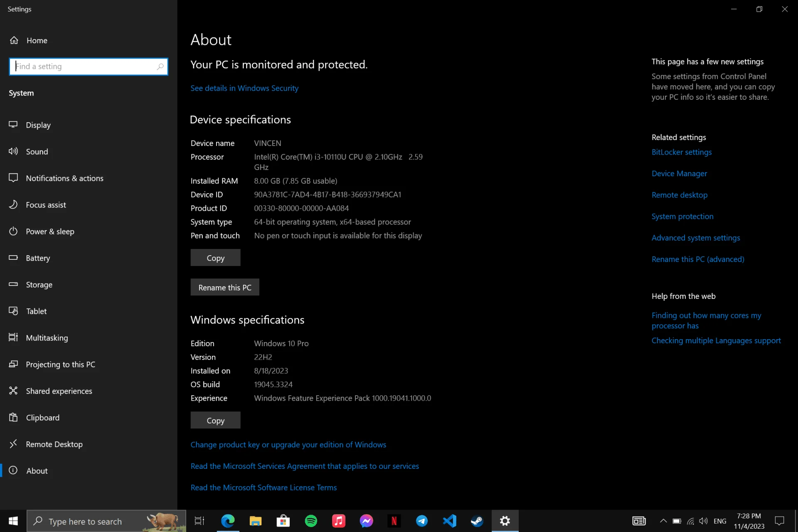Open Power & sleep settings
Image resolution: width=798 pixels, height=532 pixels.
89,232
